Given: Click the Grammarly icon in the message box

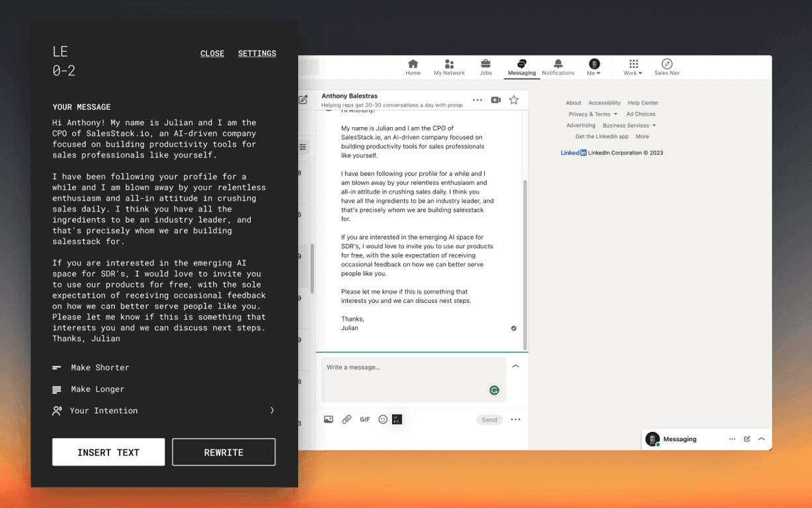Looking at the screenshot, I should [x=494, y=390].
